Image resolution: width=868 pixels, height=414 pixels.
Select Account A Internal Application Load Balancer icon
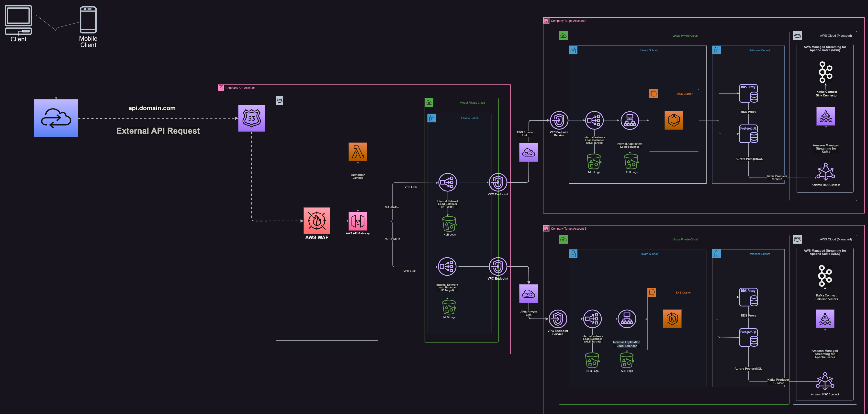pyautogui.click(x=630, y=120)
